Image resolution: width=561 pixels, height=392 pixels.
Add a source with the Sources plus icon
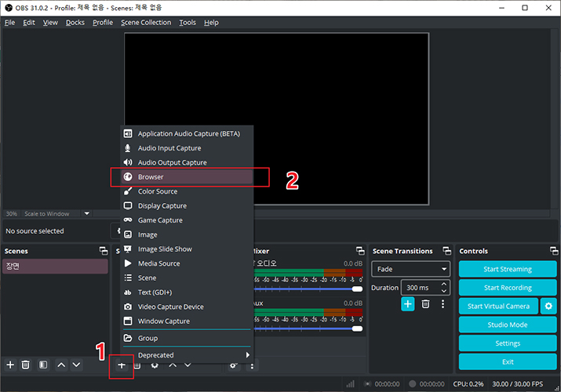pos(122,365)
